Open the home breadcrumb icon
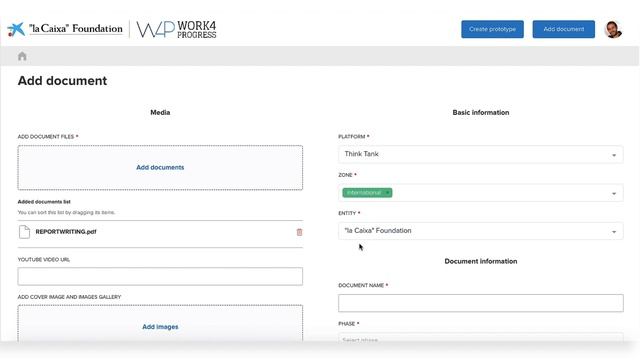Viewport: 640px width, 360px height. point(22,56)
